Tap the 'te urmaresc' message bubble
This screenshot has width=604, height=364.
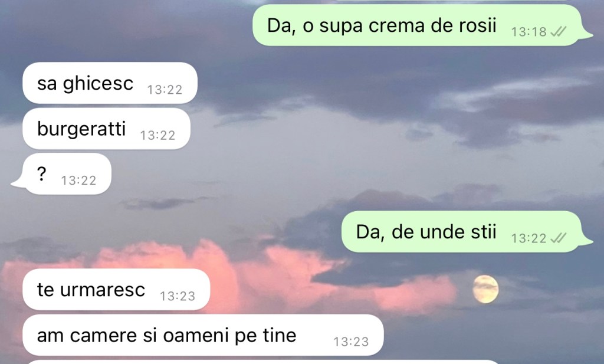click(116, 290)
